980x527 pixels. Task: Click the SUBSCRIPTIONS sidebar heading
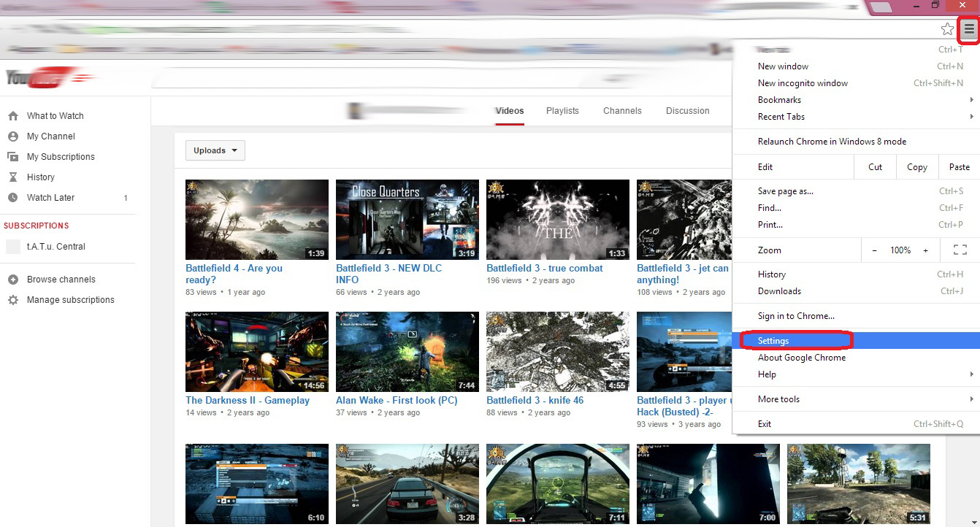(37, 226)
